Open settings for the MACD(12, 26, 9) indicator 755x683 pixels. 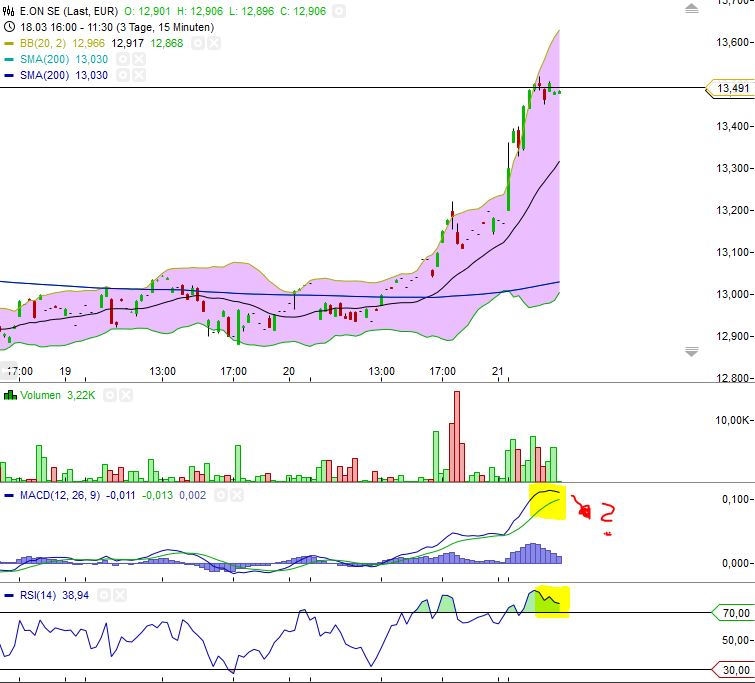point(221,495)
